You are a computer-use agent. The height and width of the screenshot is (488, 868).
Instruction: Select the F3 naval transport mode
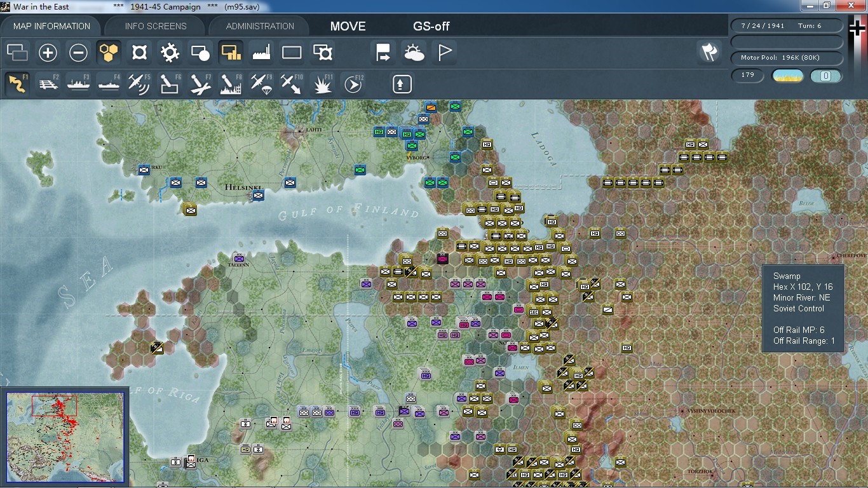click(78, 84)
